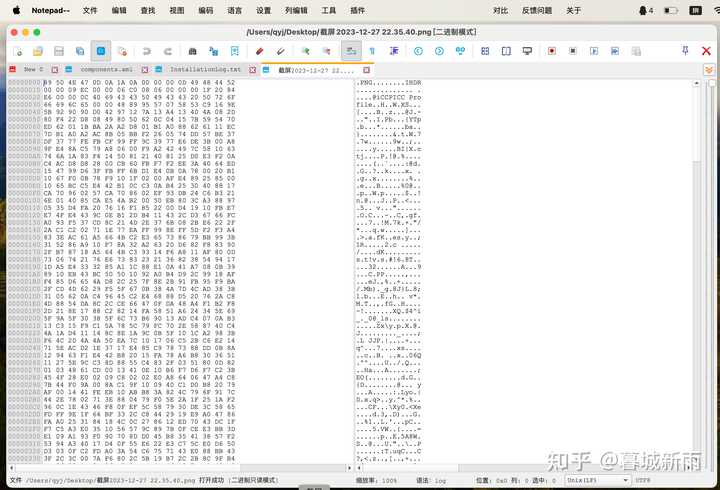Open the 关于 menu
Image resolution: width=720 pixels, height=490 pixels.
coord(574,10)
